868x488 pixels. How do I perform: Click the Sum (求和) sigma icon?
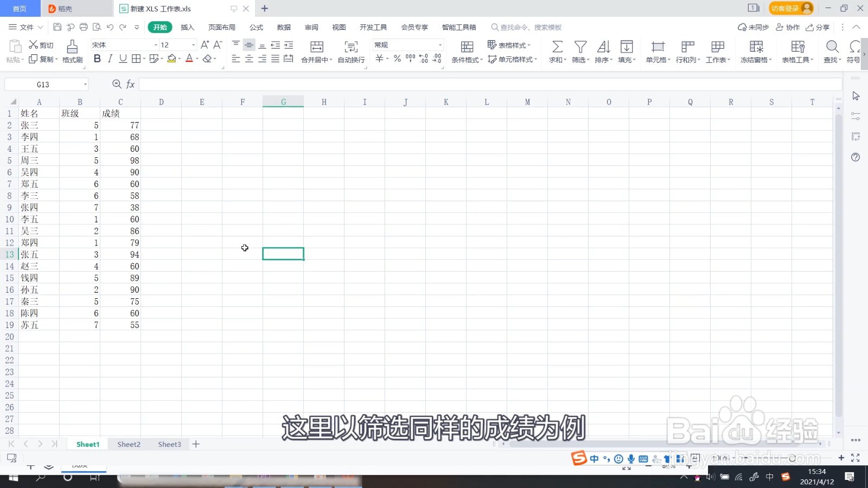click(x=557, y=47)
